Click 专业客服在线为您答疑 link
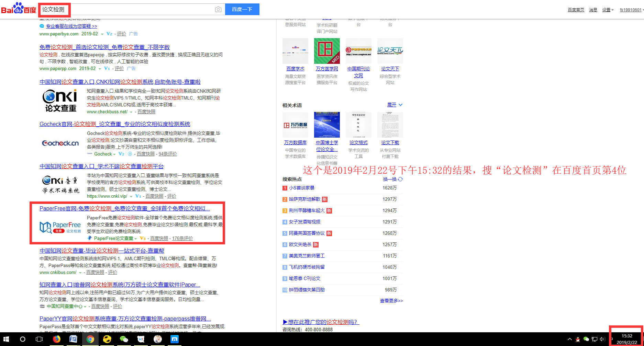 point(71,26)
